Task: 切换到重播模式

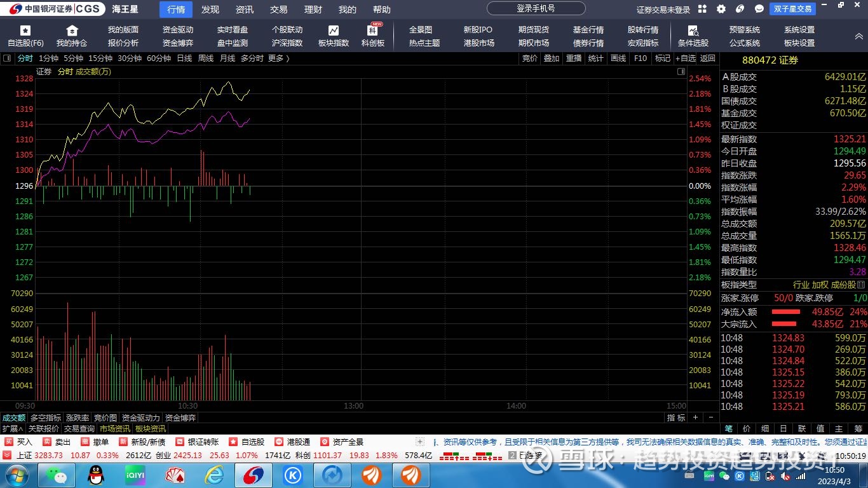Action: tap(573, 58)
